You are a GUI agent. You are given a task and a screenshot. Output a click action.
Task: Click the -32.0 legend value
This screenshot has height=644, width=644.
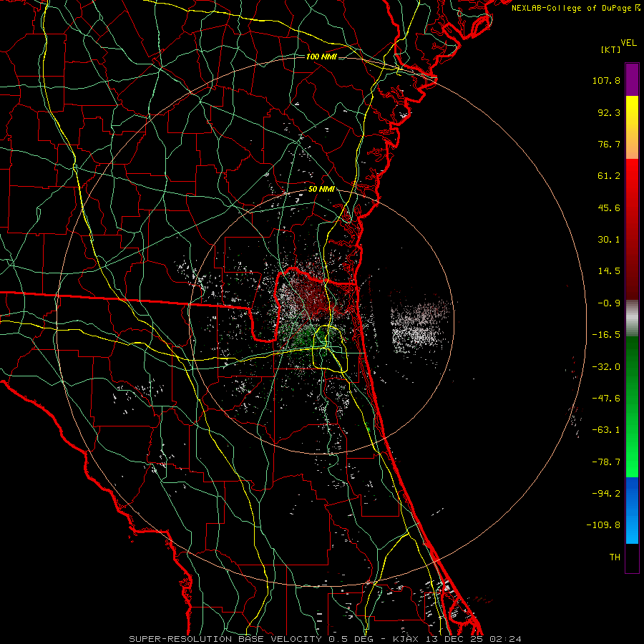point(606,367)
